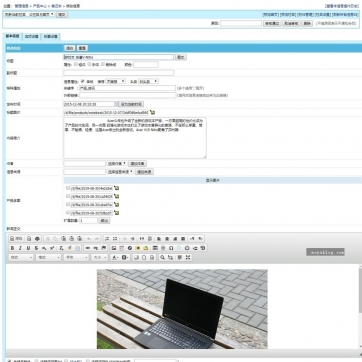Open the editor Styles dropdown

coord(21,257)
